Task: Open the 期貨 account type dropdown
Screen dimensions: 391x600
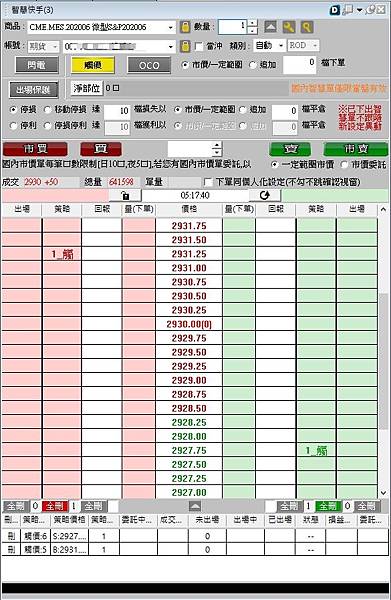Action: coord(55,47)
